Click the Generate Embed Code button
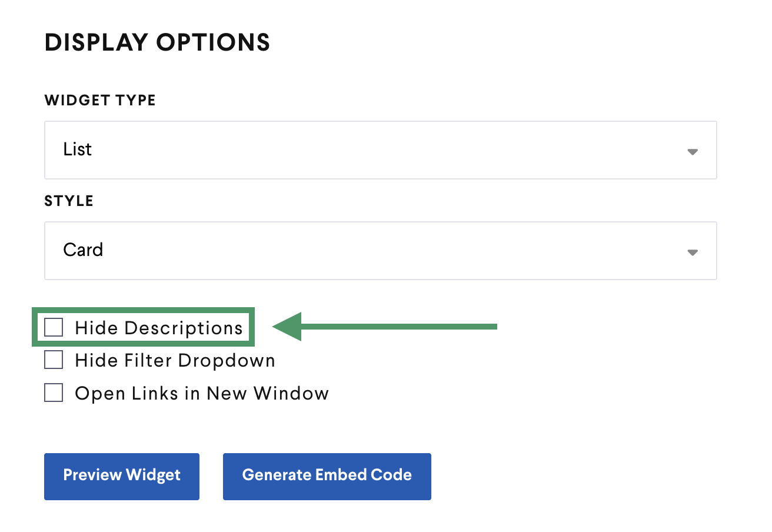The width and height of the screenshot is (772, 532). (x=327, y=476)
